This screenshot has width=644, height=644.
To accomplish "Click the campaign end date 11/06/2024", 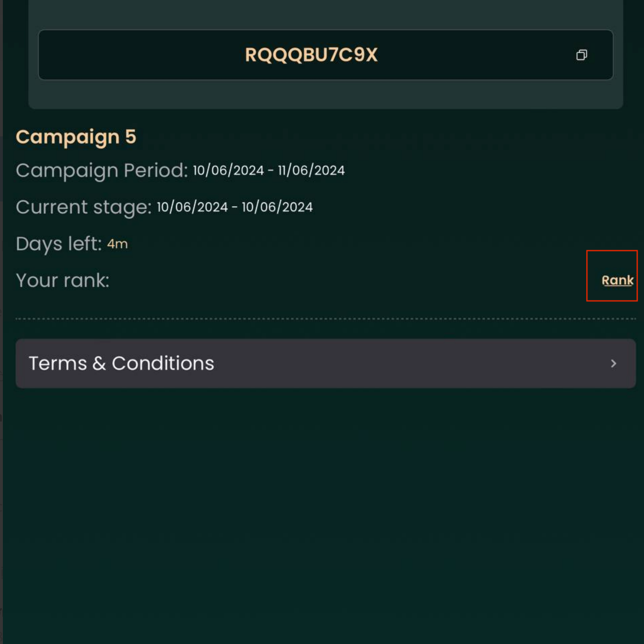I will coord(311,170).
